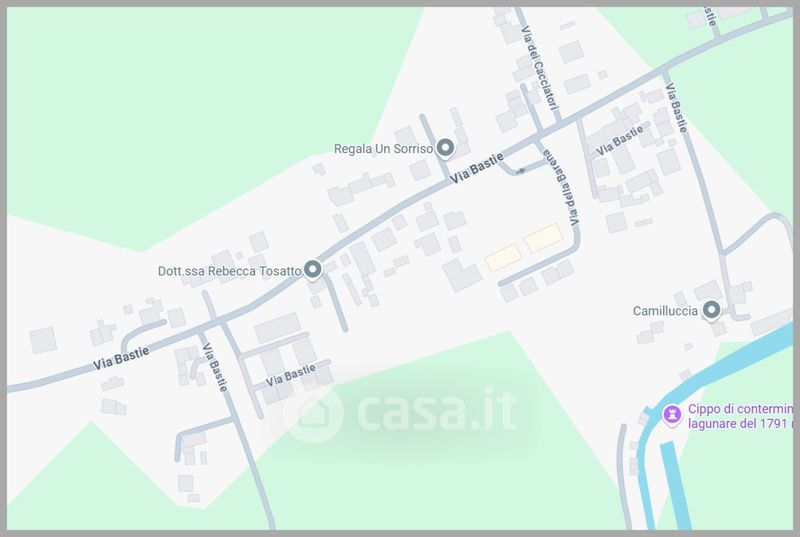Image resolution: width=800 pixels, height=537 pixels.
Task: Click the Camilluccia location pin
Action: pos(711,310)
